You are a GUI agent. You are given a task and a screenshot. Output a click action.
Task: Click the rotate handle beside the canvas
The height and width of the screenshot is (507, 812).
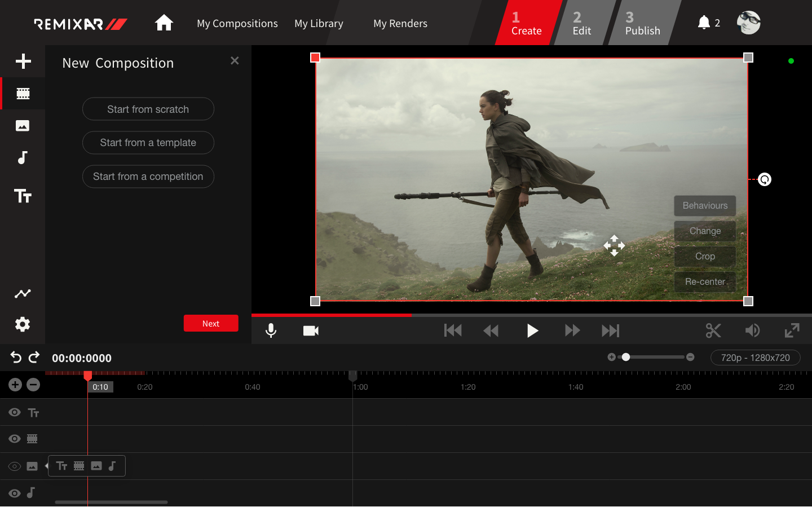coord(765,179)
